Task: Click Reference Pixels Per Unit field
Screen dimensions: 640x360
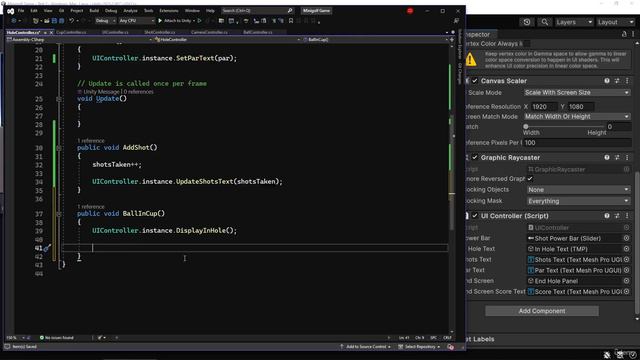Action: (577, 143)
